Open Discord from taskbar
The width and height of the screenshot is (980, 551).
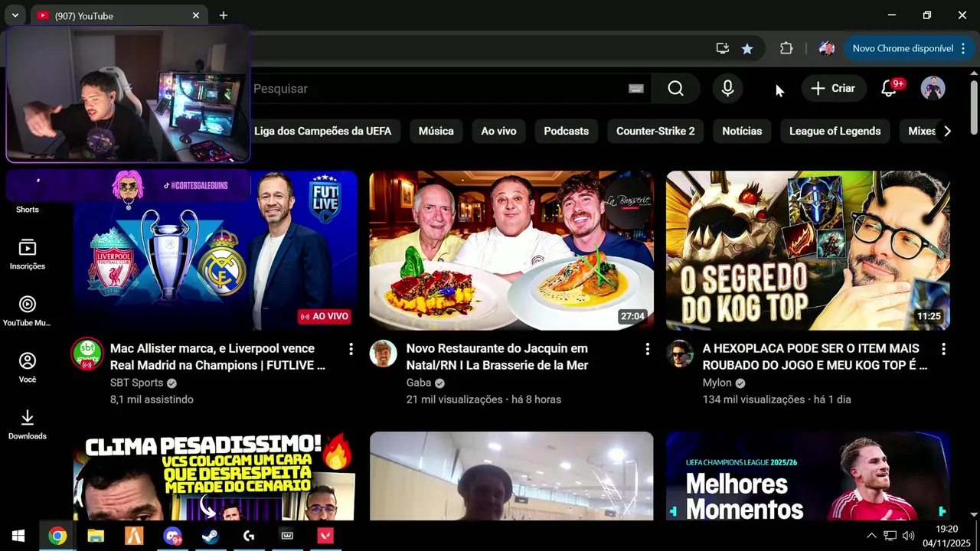pos(172,536)
